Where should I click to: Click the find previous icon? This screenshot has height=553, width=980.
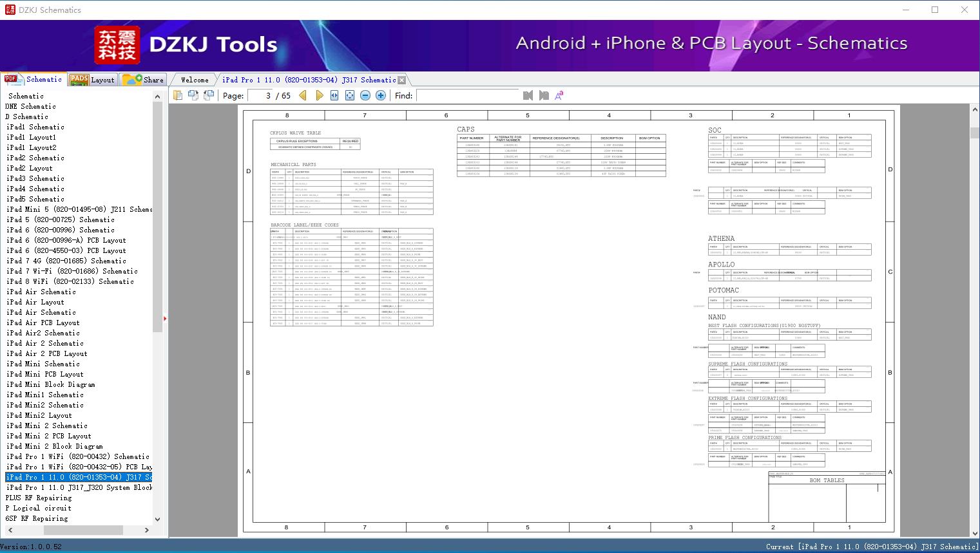(528, 95)
